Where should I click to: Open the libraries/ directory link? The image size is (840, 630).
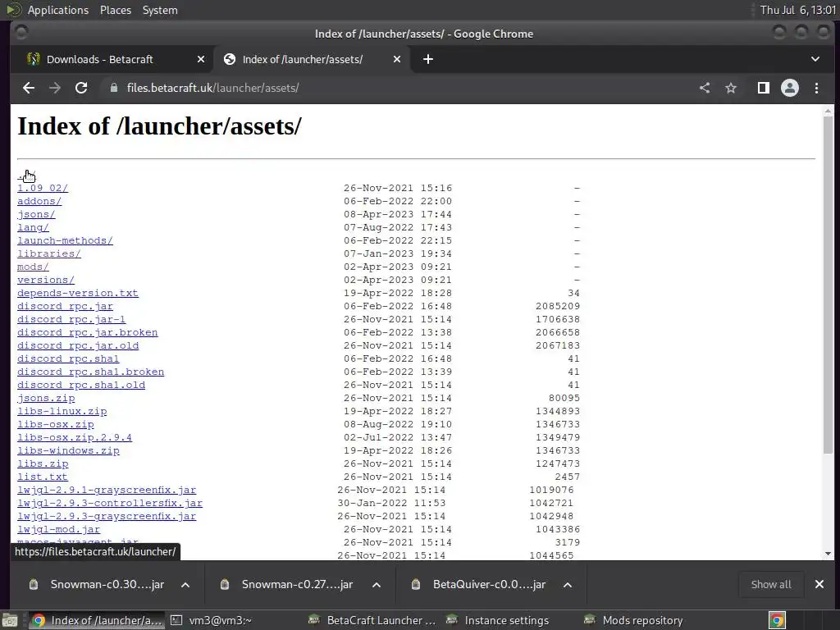point(49,254)
